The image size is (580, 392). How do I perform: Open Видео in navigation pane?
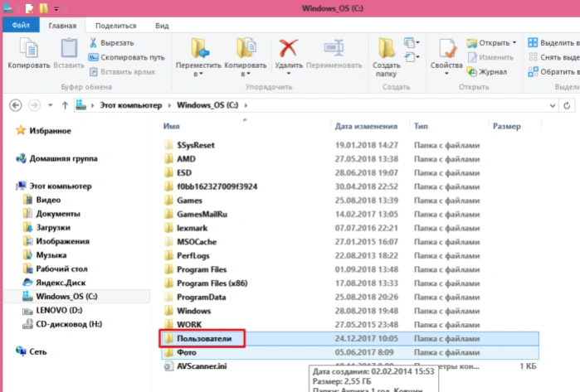coord(41,200)
